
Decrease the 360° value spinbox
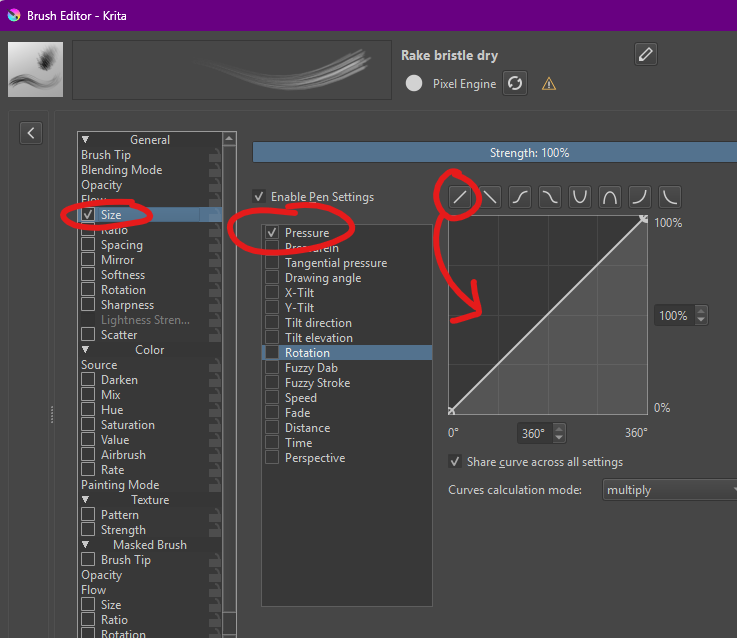pyautogui.click(x=559, y=437)
